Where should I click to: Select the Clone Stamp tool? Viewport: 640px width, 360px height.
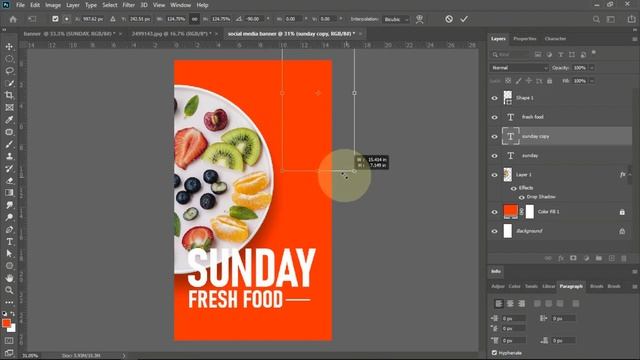9,156
